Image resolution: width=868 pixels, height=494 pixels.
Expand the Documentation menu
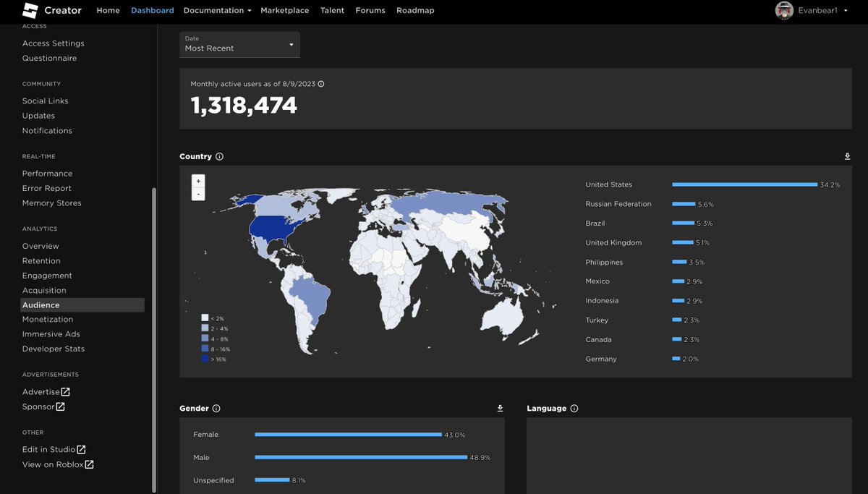tap(217, 10)
